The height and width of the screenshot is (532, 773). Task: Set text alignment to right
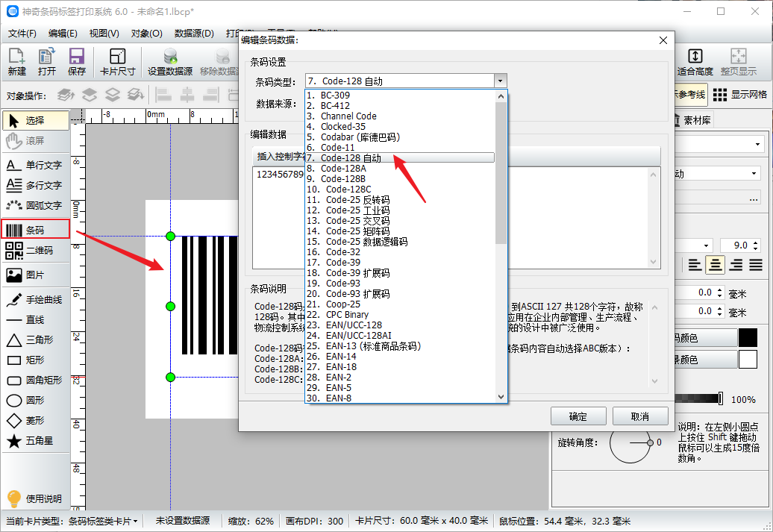pyautogui.click(x=736, y=266)
